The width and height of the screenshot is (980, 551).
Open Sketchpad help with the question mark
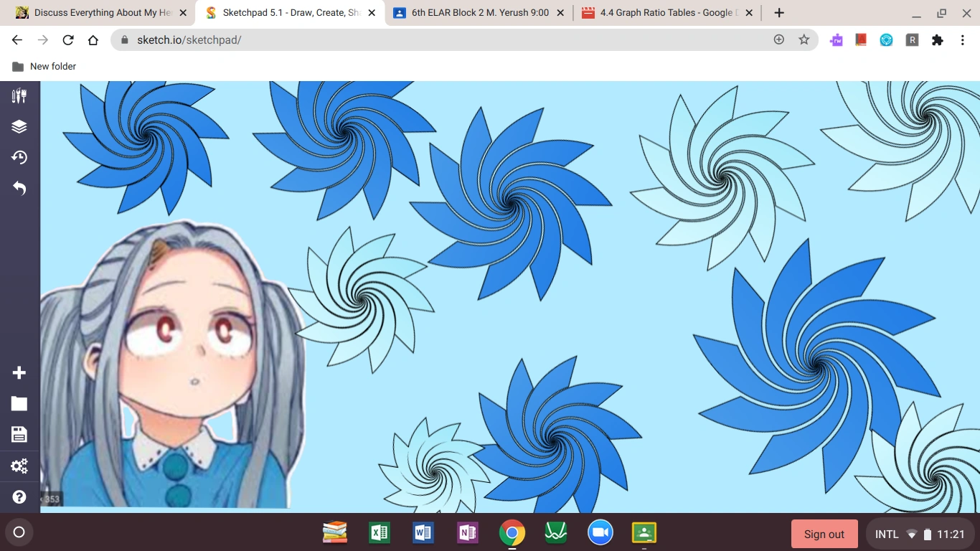coord(19,496)
